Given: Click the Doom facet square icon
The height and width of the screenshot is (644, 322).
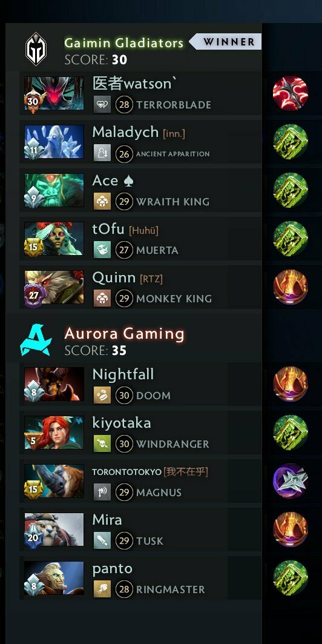Looking at the screenshot, I should [102, 396].
